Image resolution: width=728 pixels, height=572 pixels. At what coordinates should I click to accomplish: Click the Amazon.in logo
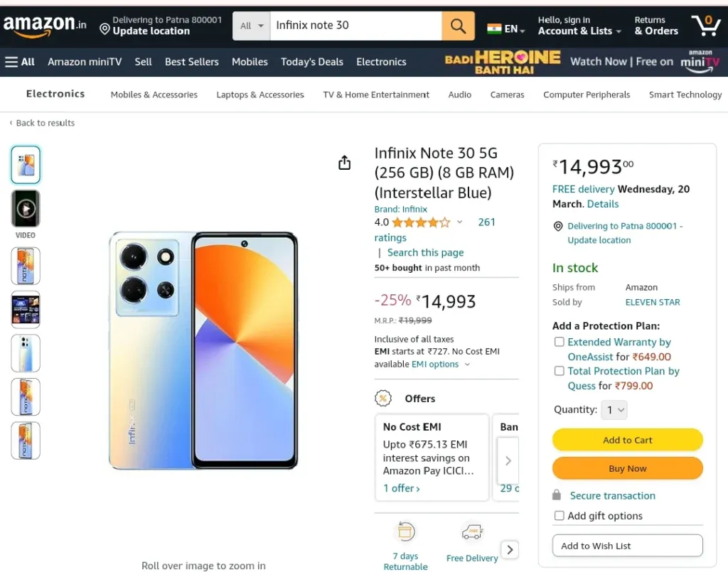click(x=45, y=25)
